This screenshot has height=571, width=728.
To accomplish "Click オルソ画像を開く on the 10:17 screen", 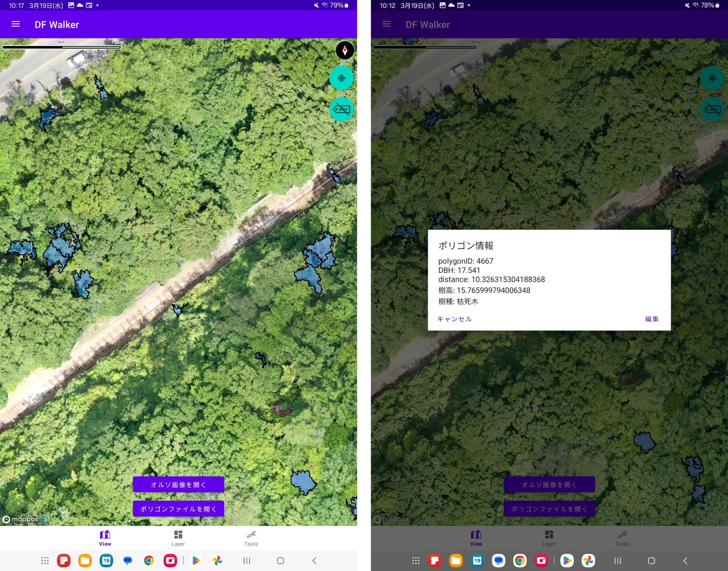I will (179, 485).
